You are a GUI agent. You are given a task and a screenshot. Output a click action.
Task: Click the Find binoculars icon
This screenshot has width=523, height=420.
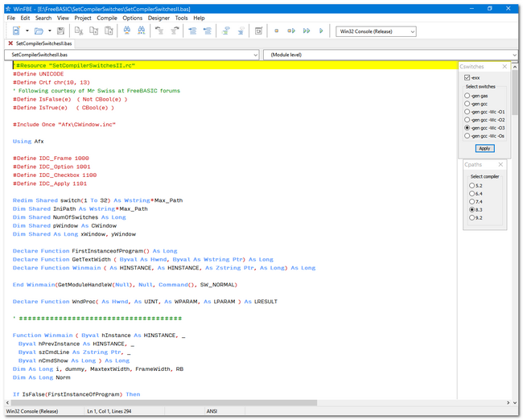click(x=127, y=31)
